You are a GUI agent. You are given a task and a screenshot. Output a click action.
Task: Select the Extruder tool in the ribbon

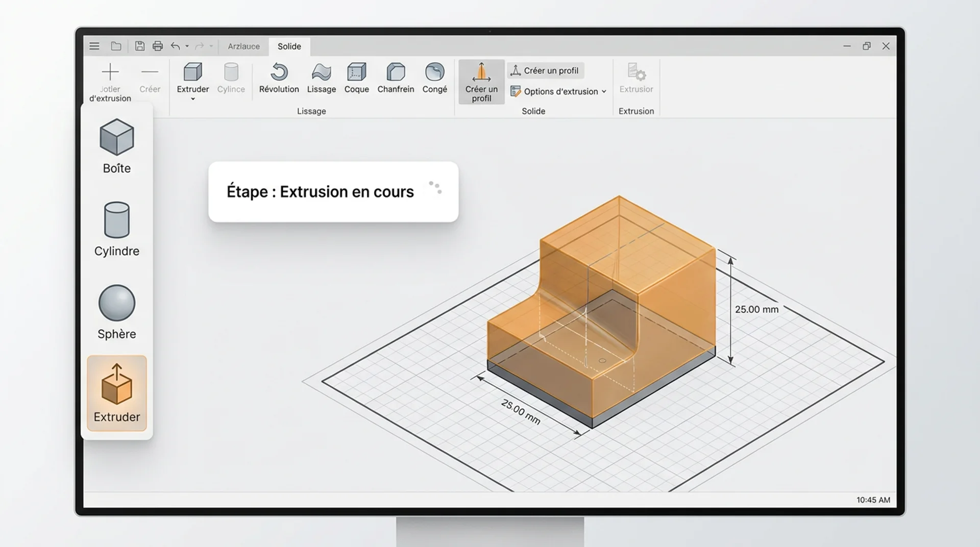click(193, 78)
